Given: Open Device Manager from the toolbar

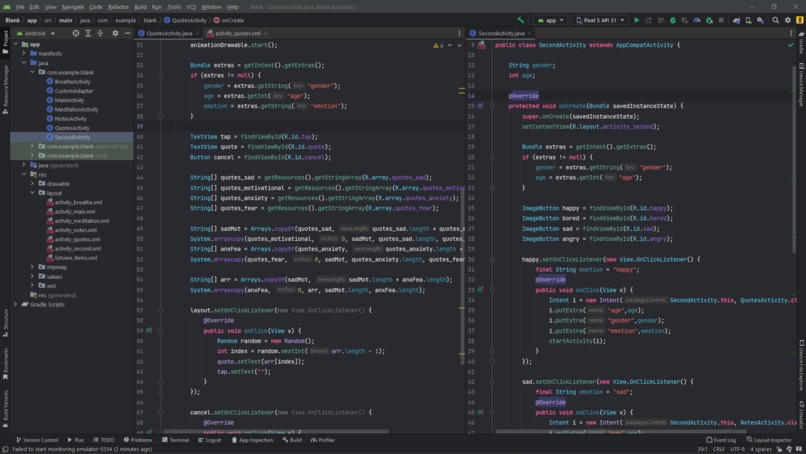Looking at the screenshot, I should 748,20.
